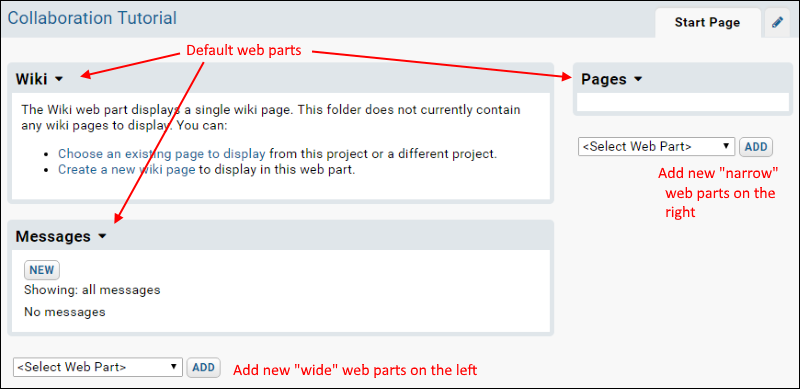Open the wide Select Web Part dropdown on the left

[97, 367]
